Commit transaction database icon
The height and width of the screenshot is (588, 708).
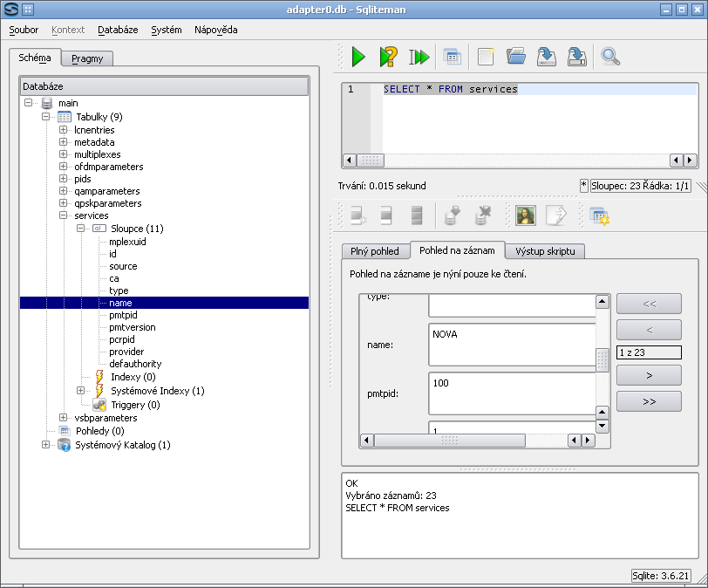click(452, 215)
